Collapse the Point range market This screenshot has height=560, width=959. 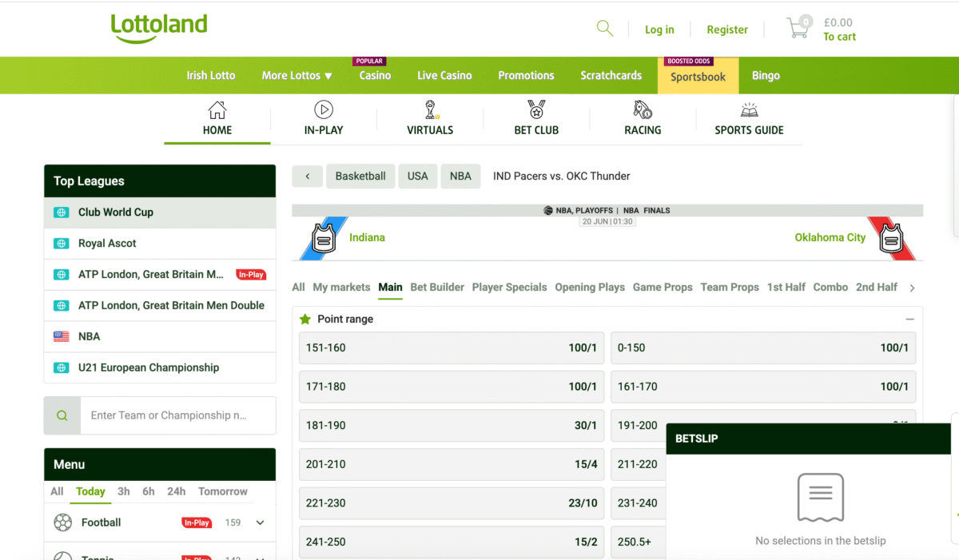[909, 319]
